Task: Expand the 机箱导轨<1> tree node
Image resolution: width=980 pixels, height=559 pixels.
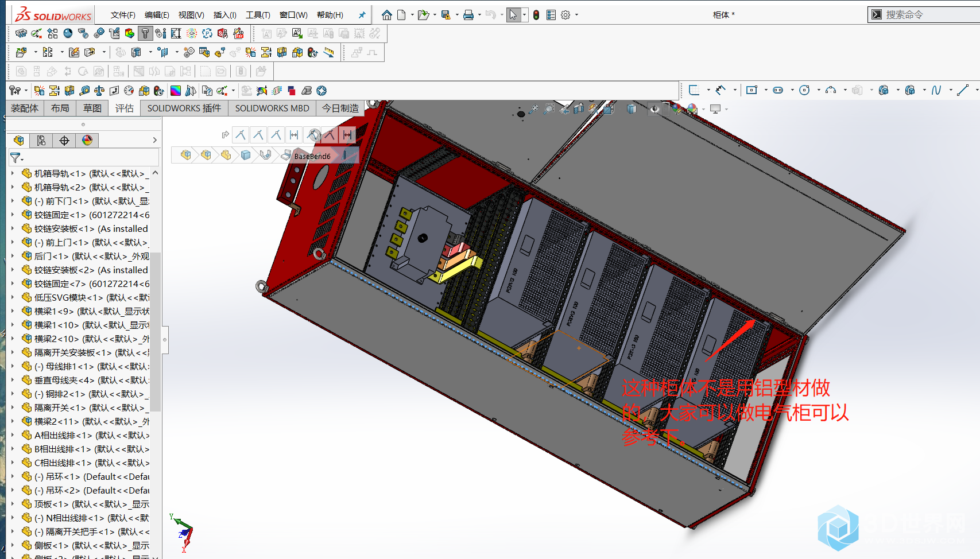Action: [13, 173]
